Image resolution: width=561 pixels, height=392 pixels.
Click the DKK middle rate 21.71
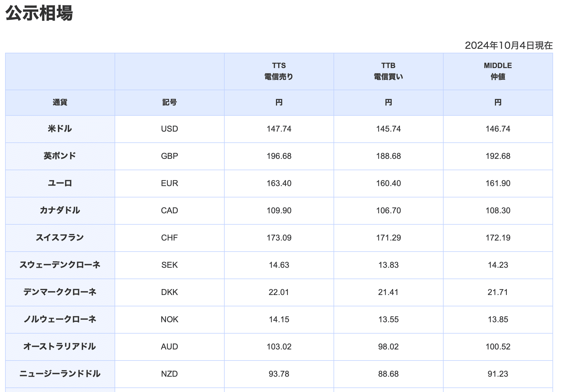(x=498, y=292)
